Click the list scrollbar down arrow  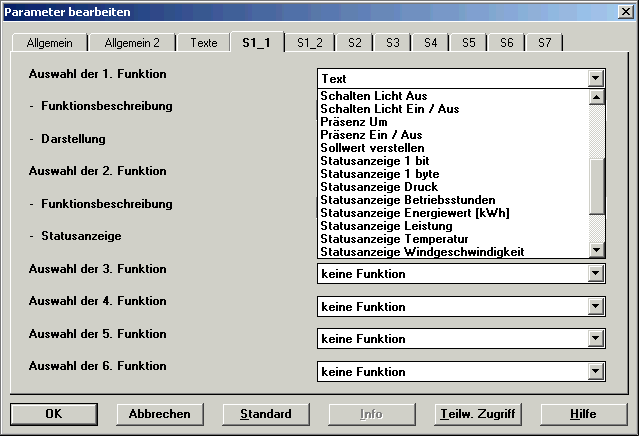click(596, 249)
